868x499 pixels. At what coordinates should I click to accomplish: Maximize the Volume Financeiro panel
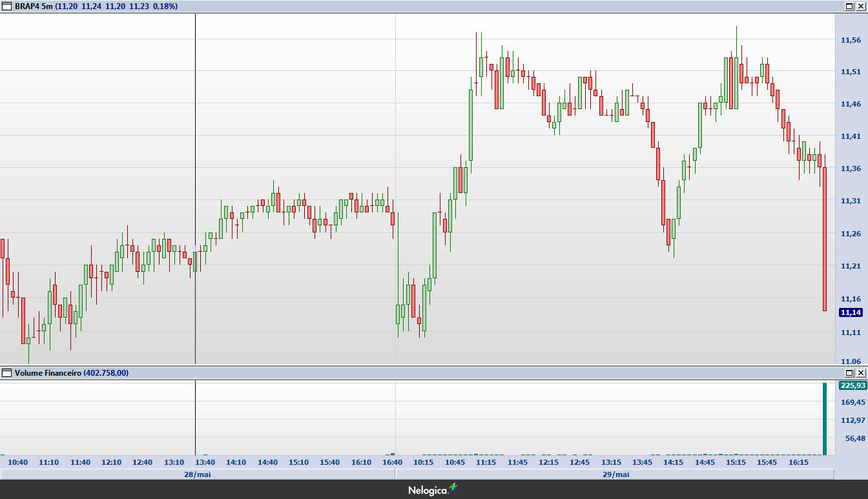[x=849, y=372]
